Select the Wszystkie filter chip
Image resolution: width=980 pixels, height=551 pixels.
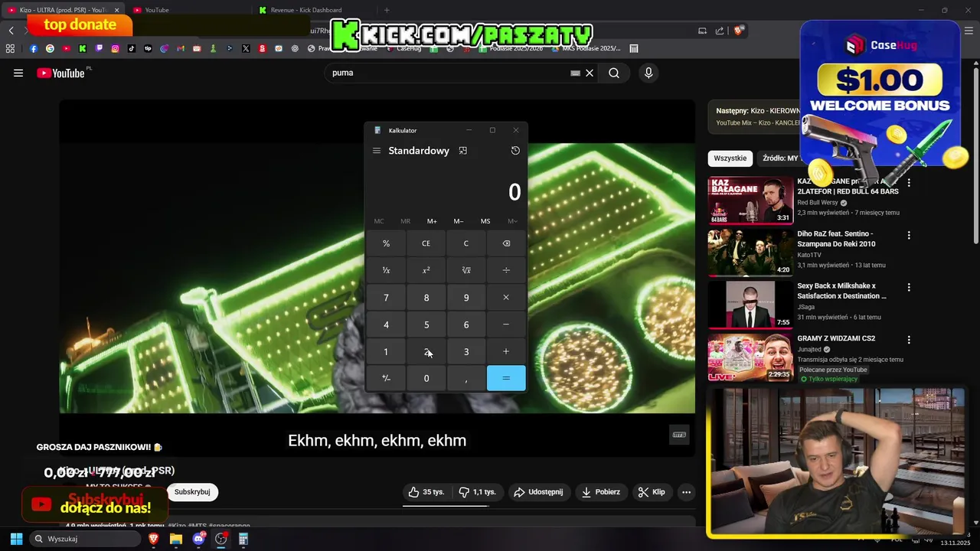[x=730, y=158]
